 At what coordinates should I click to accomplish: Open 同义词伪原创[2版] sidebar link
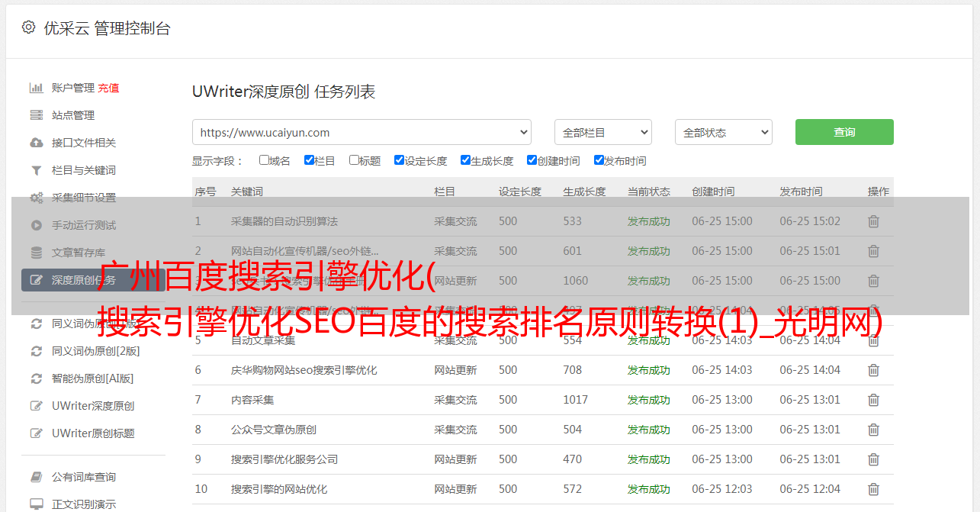[x=95, y=351]
